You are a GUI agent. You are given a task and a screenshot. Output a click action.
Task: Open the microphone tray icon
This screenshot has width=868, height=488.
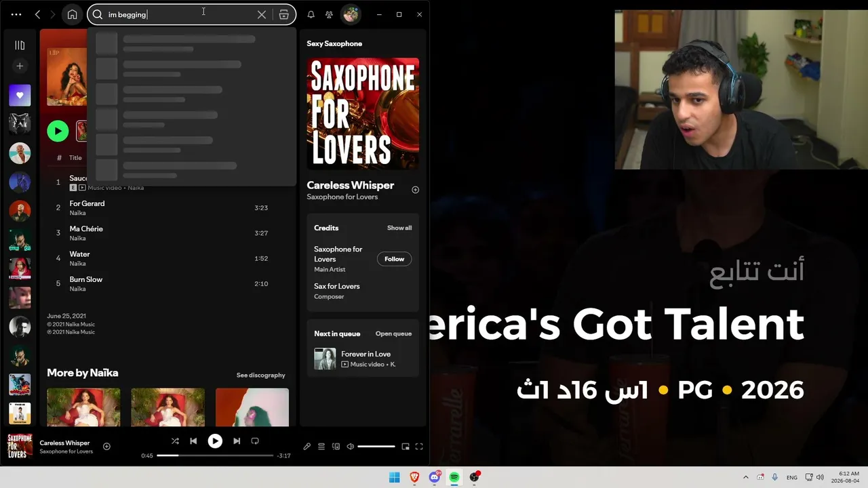(x=774, y=477)
